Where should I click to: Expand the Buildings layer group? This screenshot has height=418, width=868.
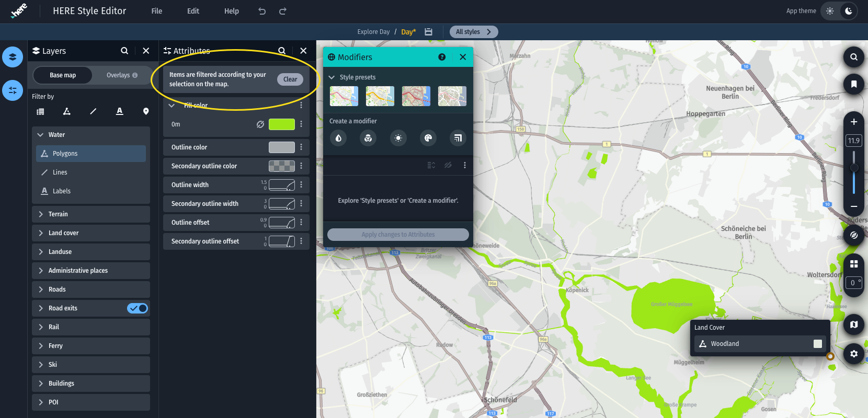[x=40, y=384]
